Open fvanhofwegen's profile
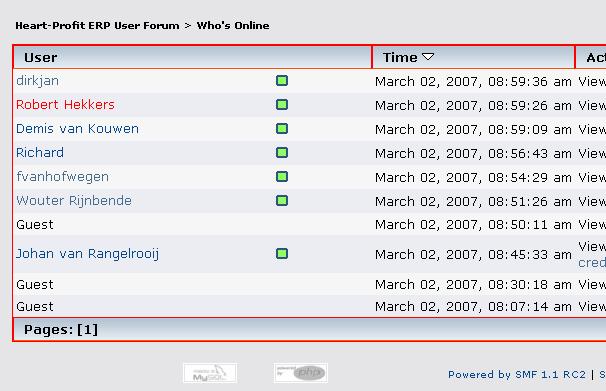Viewport: 606px width, 391px height. coord(62,177)
